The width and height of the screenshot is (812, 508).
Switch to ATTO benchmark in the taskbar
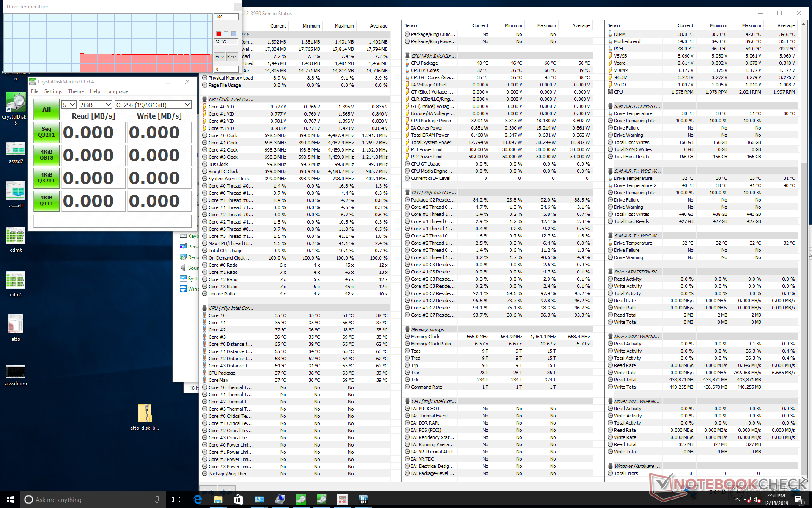point(343,500)
